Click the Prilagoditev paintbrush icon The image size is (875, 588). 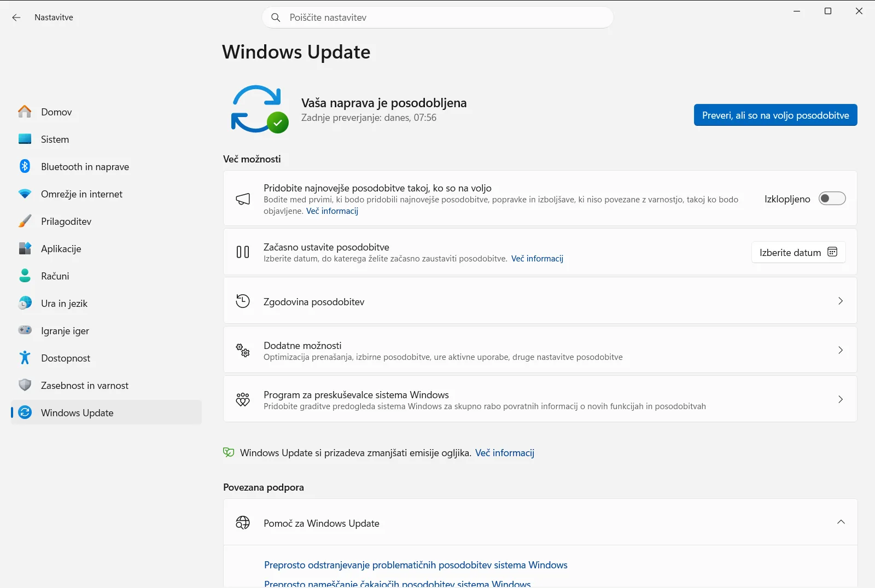coord(25,221)
